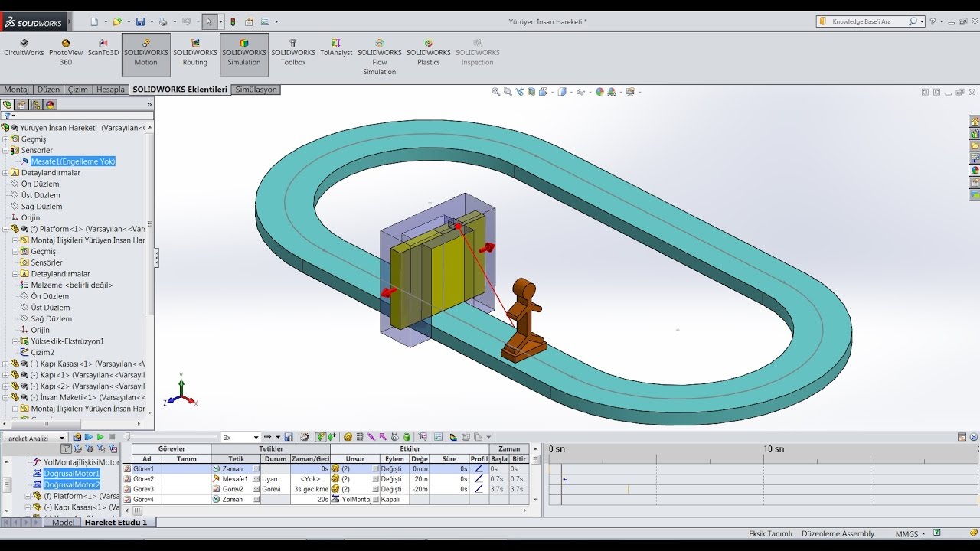The height and width of the screenshot is (551, 980).
Task: Collapse the Sensörler folder
Action: 6,151
